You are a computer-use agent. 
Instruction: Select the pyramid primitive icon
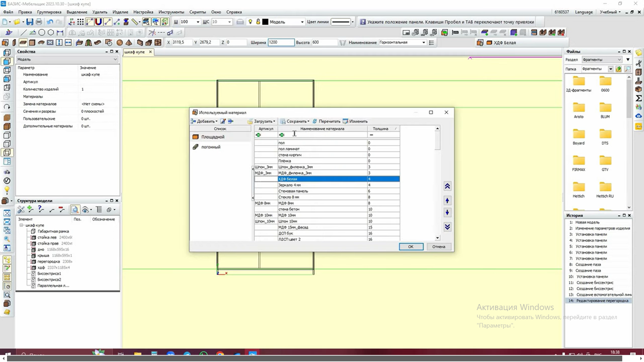[128, 42]
